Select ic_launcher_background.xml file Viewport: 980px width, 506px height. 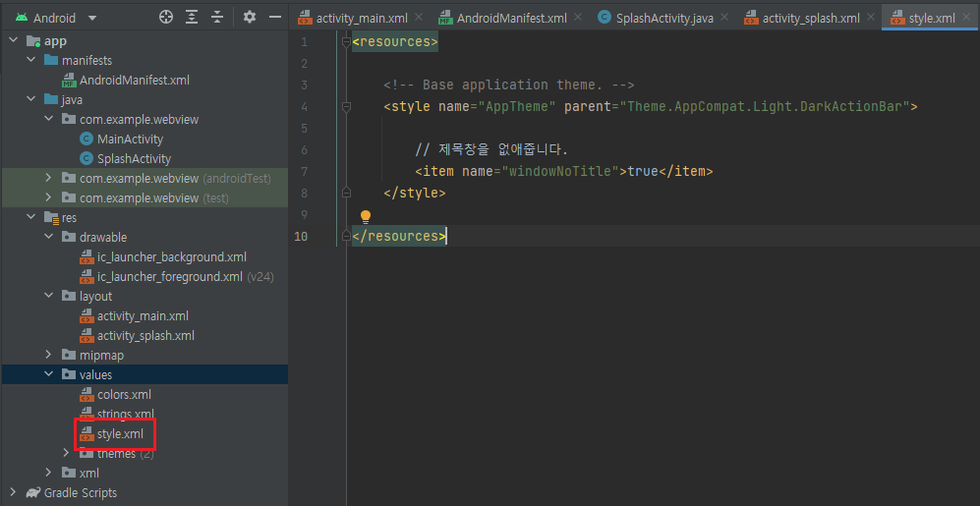pos(172,256)
